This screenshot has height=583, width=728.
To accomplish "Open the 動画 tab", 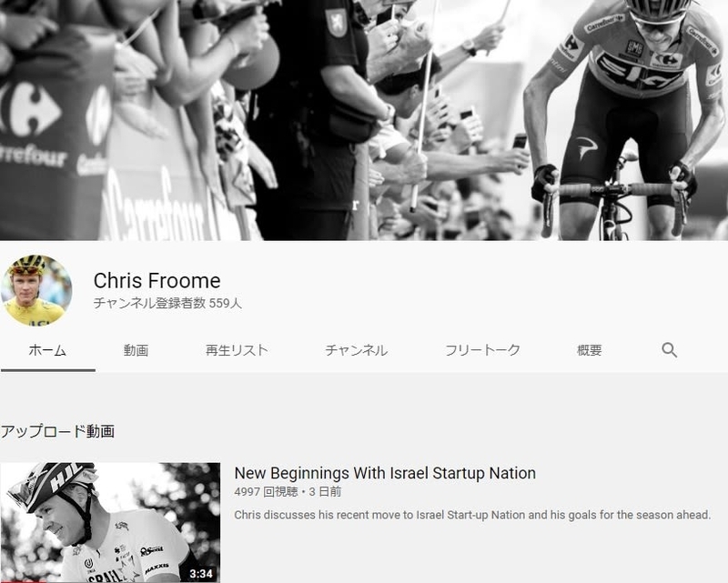I will 136,350.
